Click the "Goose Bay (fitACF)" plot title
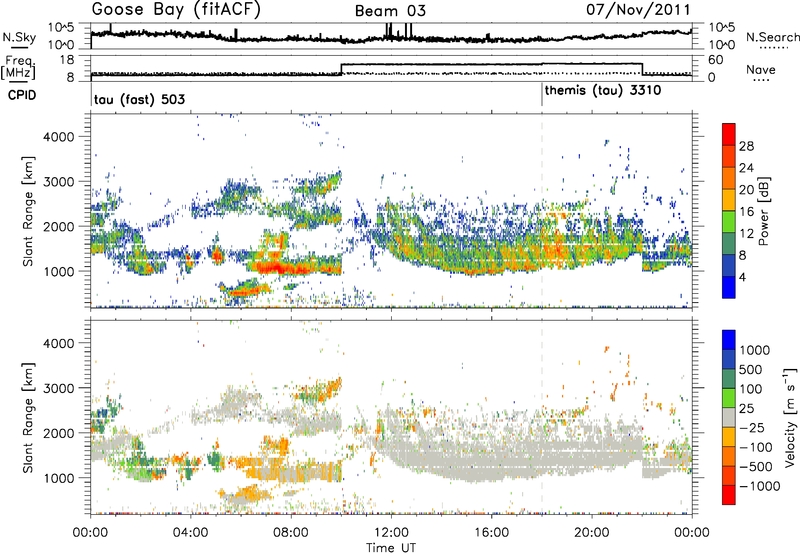The height and width of the screenshot is (554, 800). point(176,10)
